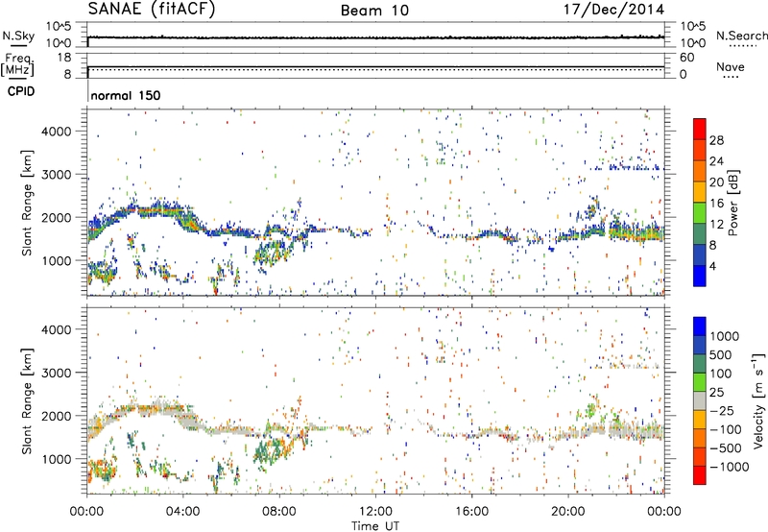
Task: Click the "10^5" label beside N.Sky
Action: pyautogui.click(x=59, y=27)
